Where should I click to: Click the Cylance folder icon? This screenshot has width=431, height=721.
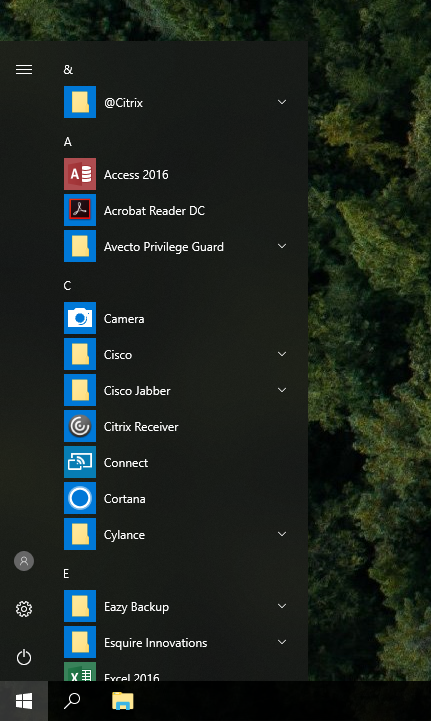[80, 534]
